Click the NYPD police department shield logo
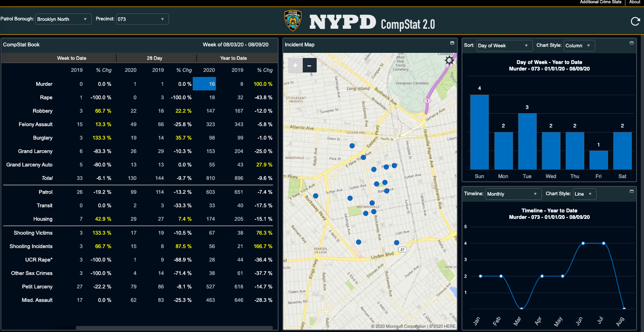 coord(293,21)
